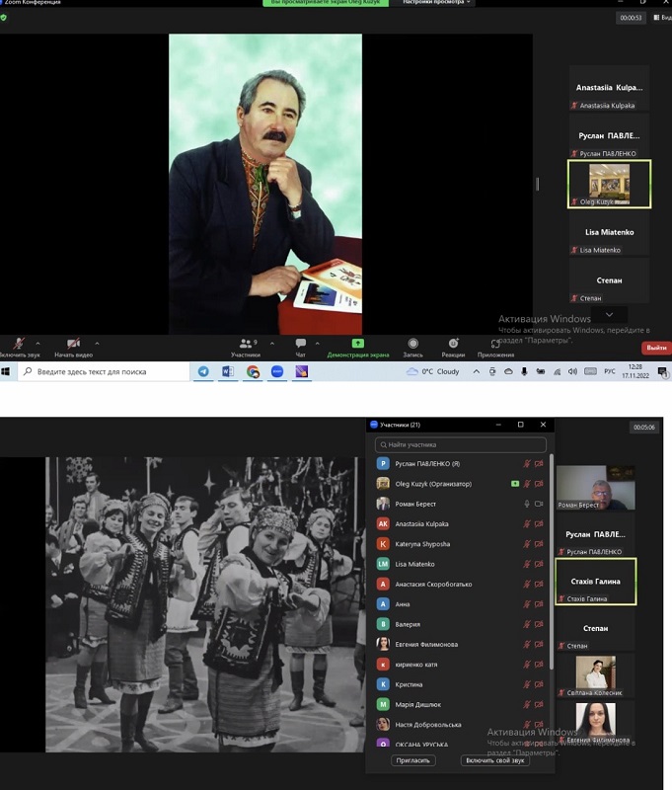Open the system tray volume icon

pyautogui.click(x=572, y=371)
